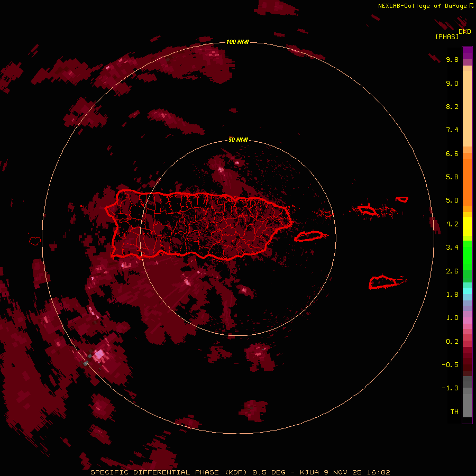The image size is (476, 476).
Task: Pick the yellow segment of the color bar
Action: point(467,226)
